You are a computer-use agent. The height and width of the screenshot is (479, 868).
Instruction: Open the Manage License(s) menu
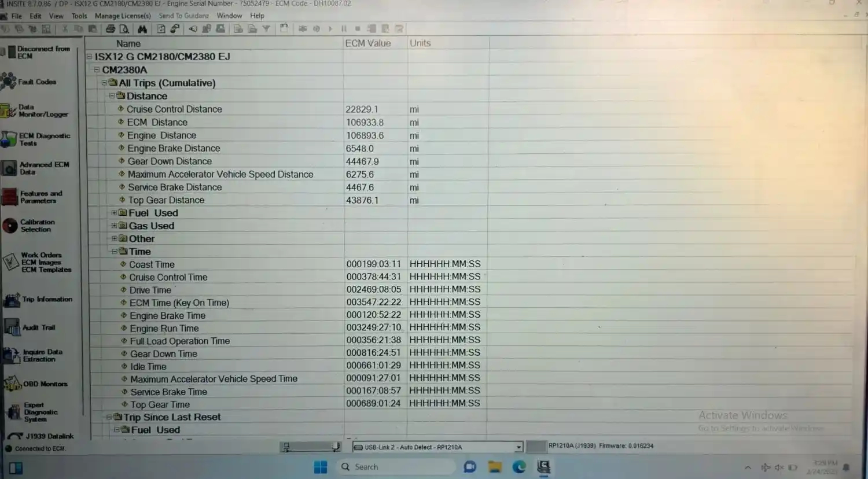(x=123, y=16)
